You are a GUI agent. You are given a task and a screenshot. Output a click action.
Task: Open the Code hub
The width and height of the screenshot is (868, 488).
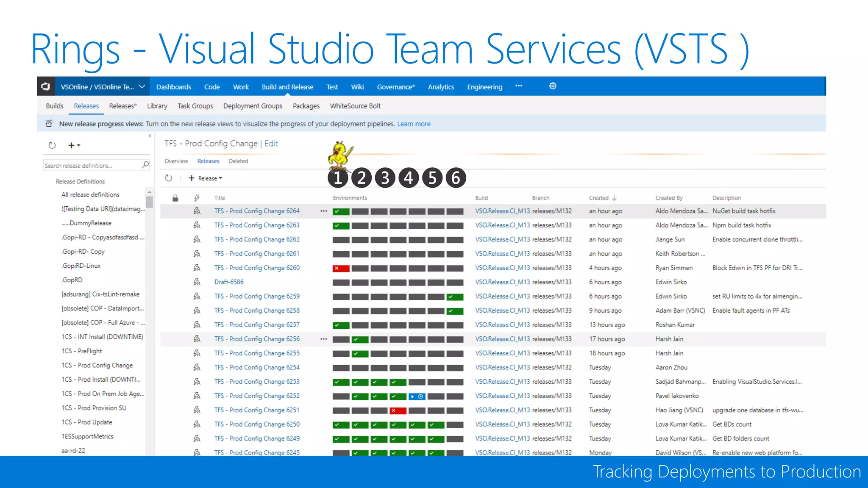pyautogui.click(x=212, y=87)
